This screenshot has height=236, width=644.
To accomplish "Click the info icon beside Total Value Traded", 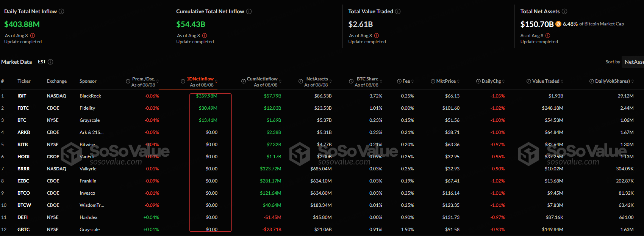I will click(398, 11).
